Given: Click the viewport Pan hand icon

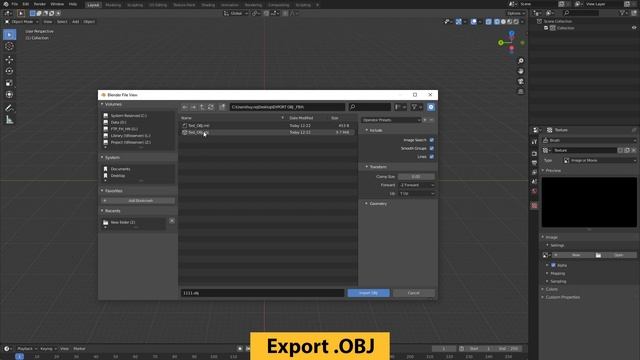Looking at the screenshot, I should (521, 71).
